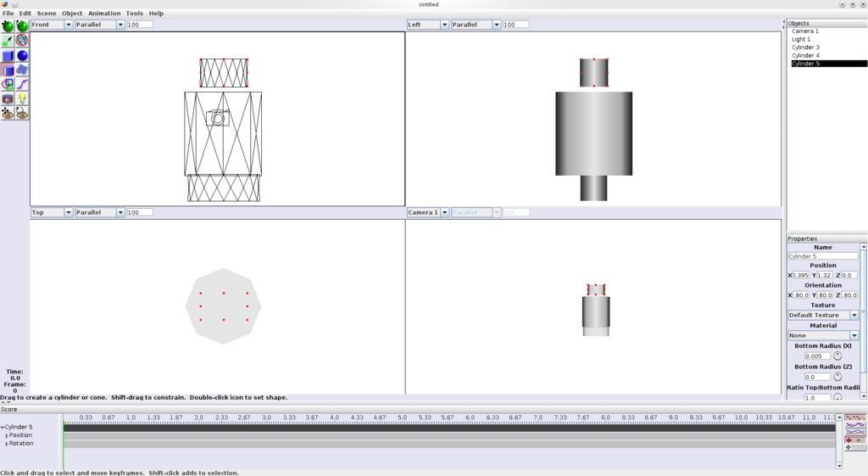The width and height of the screenshot is (868, 476).
Task: Open the Scene menu
Action: tap(47, 14)
